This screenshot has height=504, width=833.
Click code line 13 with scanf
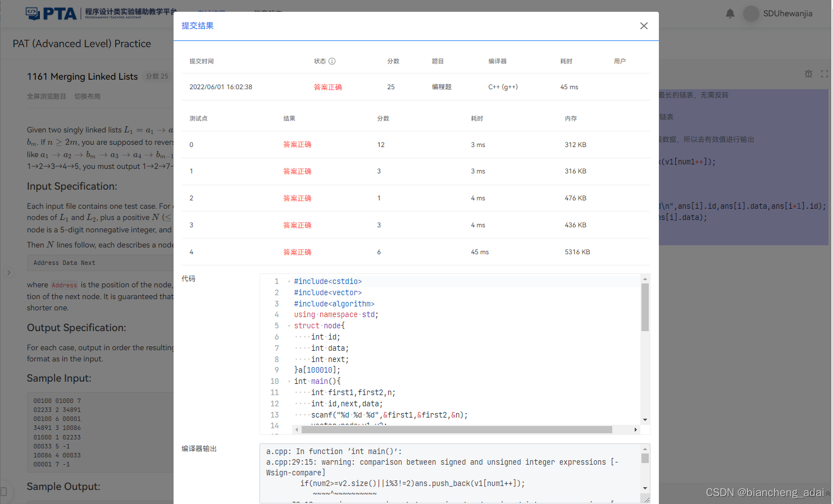pyautogui.click(x=389, y=415)
